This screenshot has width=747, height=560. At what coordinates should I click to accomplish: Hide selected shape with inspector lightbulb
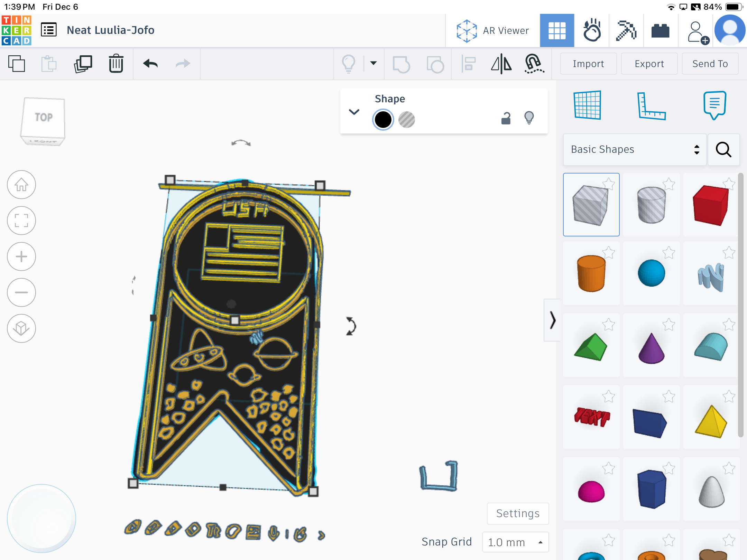coord(529,118)
